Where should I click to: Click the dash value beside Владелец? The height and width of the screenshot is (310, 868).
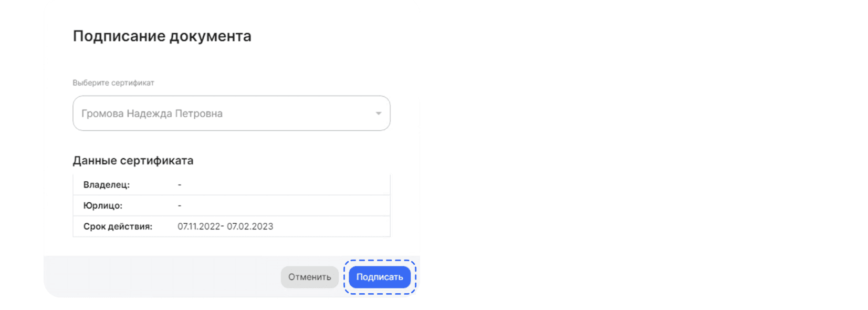(x=180, y=185)
